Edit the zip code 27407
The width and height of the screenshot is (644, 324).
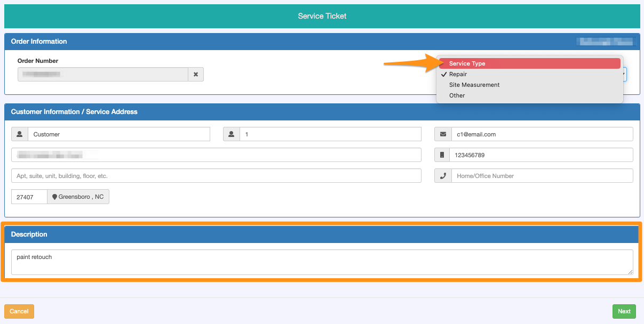tap(29, 197)
